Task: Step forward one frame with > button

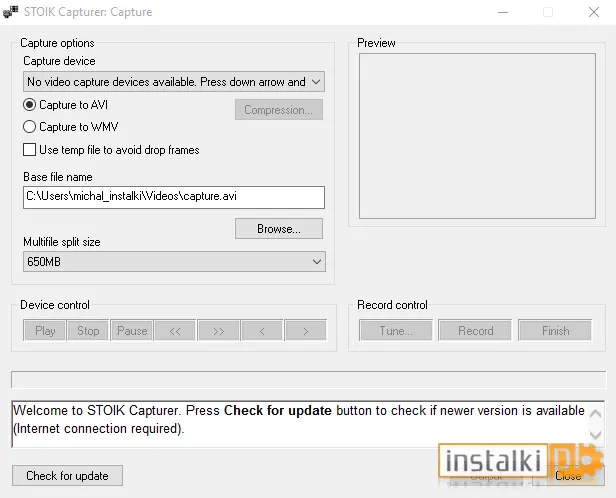Action: coord(306,331)
